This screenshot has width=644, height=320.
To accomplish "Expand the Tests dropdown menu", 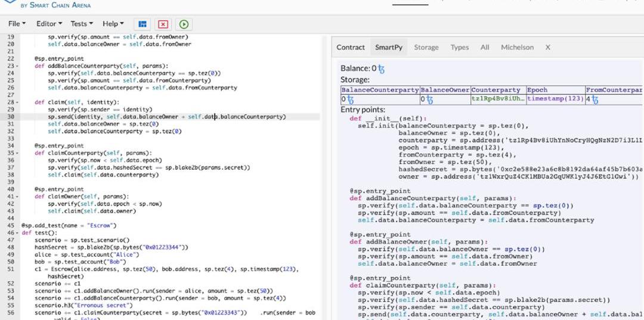I will [82, 24].
